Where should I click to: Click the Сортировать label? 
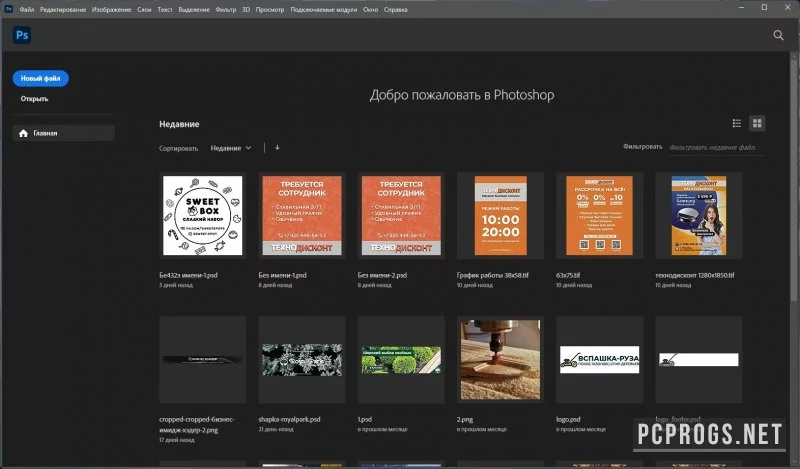click(178, 149)
